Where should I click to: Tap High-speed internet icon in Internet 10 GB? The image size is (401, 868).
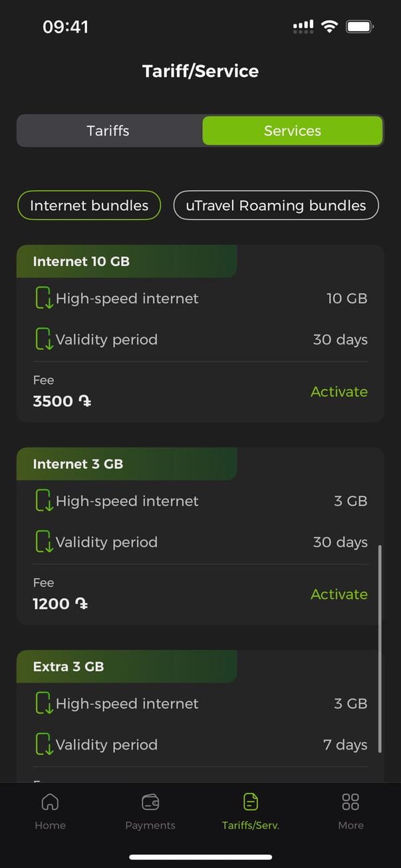(x=44, y=299)
